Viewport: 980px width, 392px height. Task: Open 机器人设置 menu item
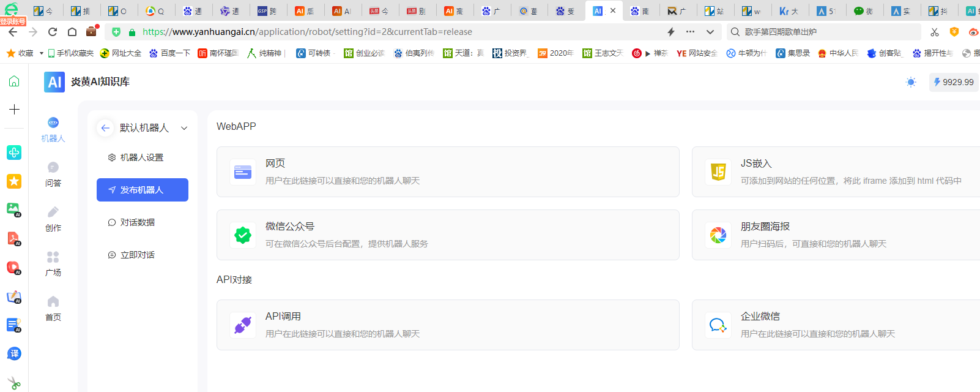coord(143,157)
